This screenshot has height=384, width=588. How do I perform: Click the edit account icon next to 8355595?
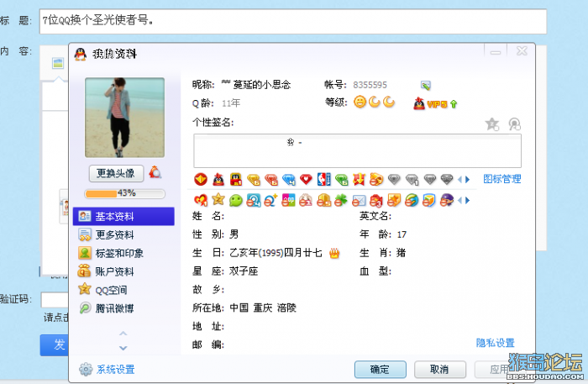click(x=426, y=86)
